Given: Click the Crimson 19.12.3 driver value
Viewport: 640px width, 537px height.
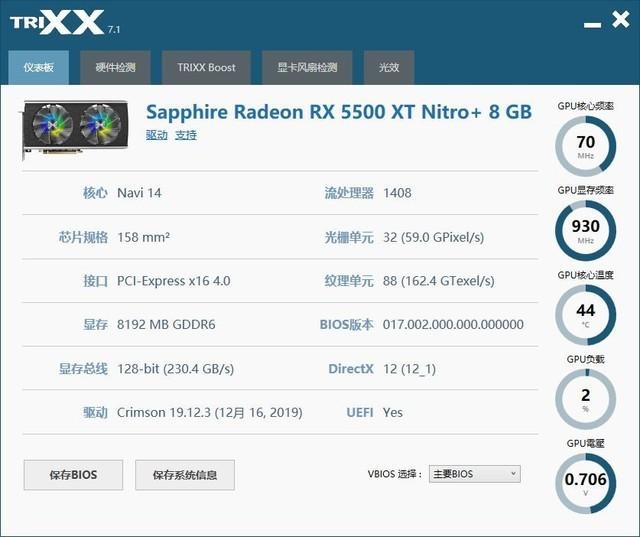Looking at the screenshot, I should (x=209, y=413).
